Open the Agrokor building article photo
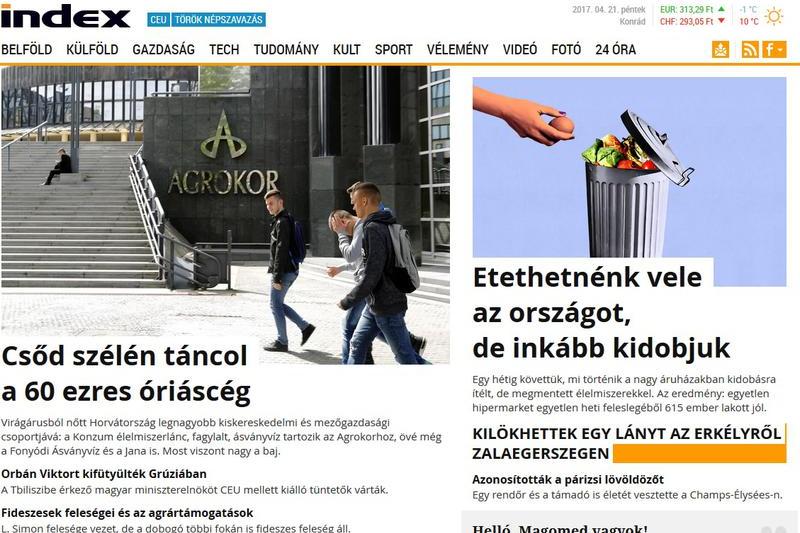The width and height of the screenshot is (800, 533). point(225,215)
